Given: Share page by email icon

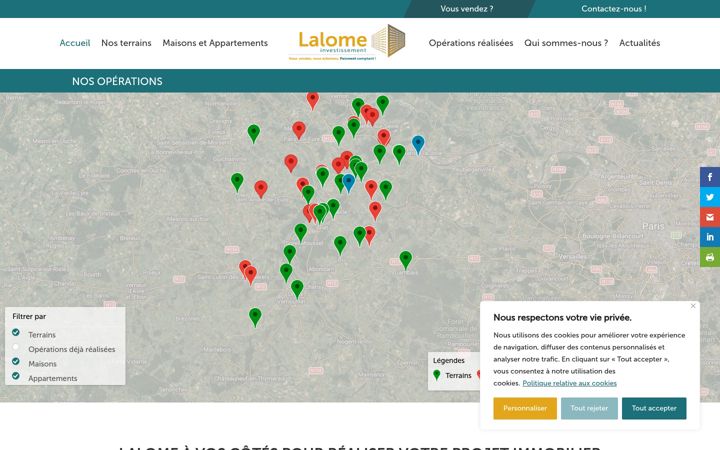Looking at the screenshot, I should pos(710,217).
